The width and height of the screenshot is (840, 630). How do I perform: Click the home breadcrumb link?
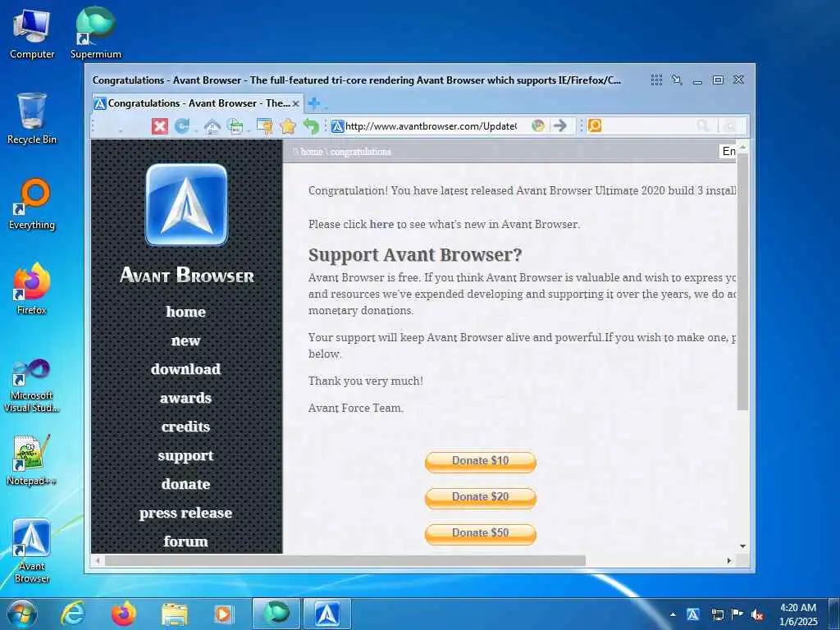pos(311,152)
